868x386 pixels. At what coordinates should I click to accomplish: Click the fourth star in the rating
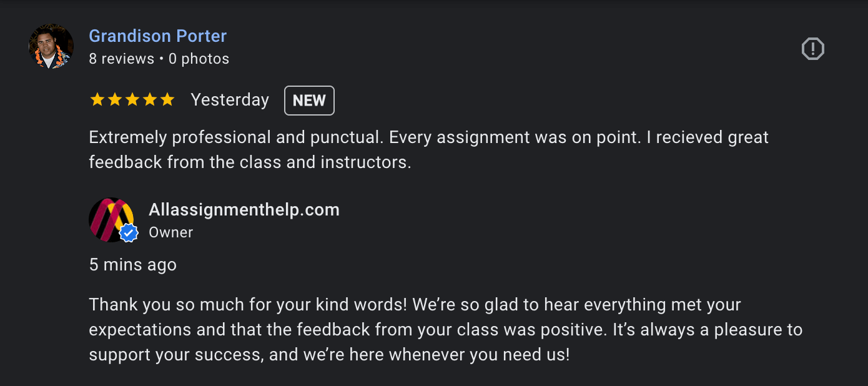[x=150, y=99]
